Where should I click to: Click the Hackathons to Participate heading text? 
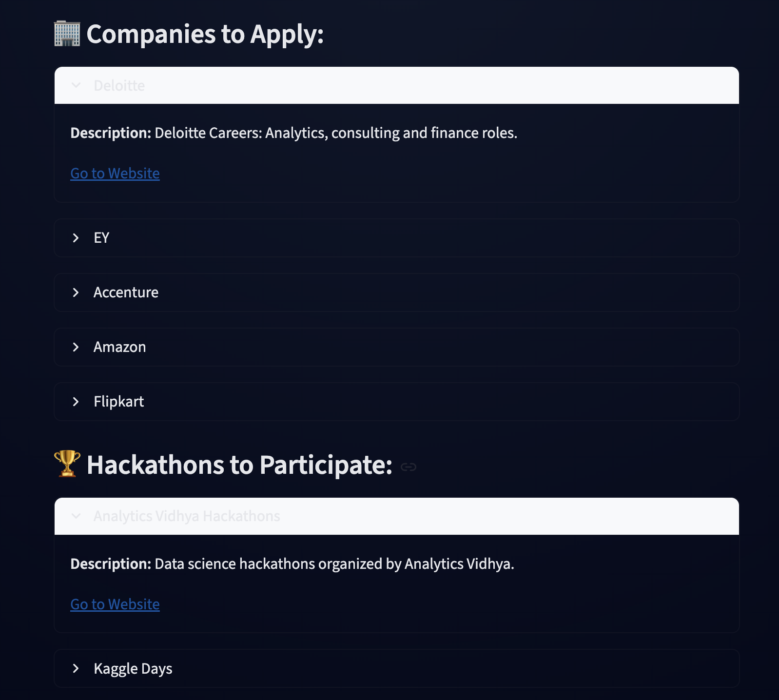(x=239, y=465)
